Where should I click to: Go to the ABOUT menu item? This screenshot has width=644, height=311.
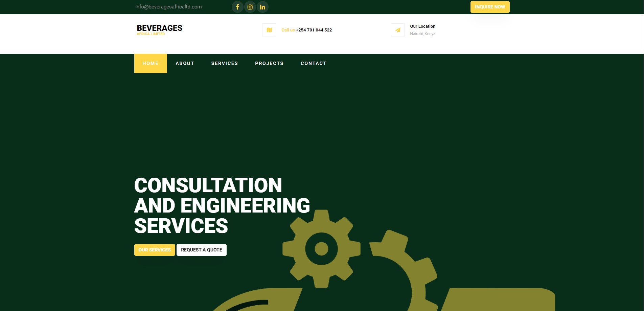(x=185, y=63)
